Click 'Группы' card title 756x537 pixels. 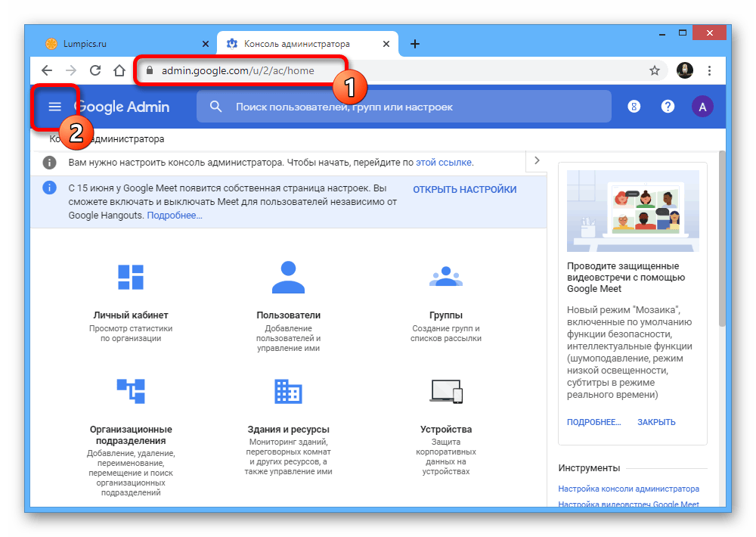(446, 315)
